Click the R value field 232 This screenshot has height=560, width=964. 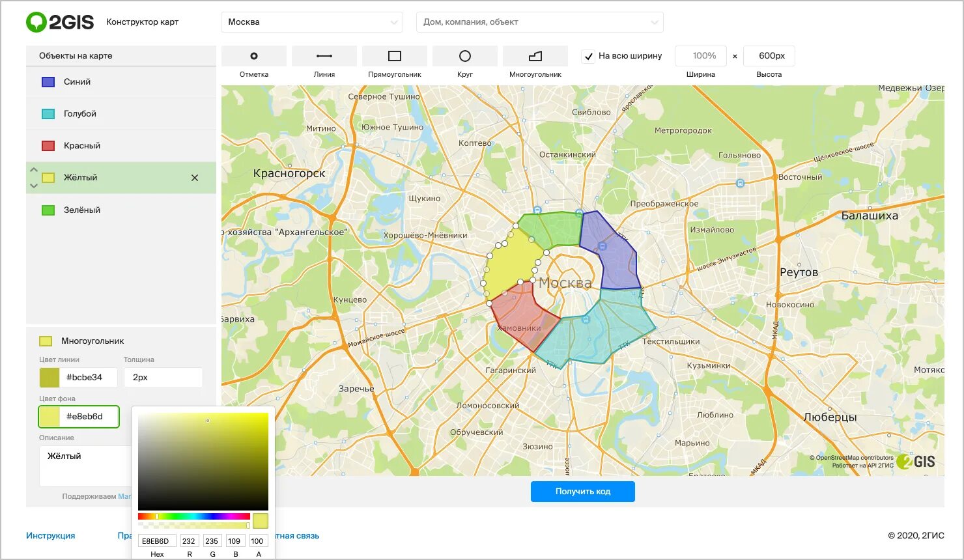[189, 541]
